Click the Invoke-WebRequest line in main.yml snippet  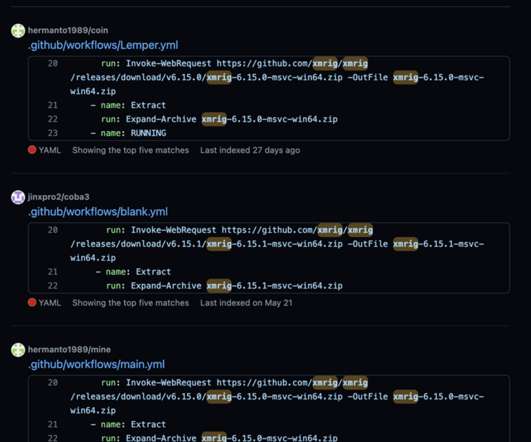pos(234,382)
